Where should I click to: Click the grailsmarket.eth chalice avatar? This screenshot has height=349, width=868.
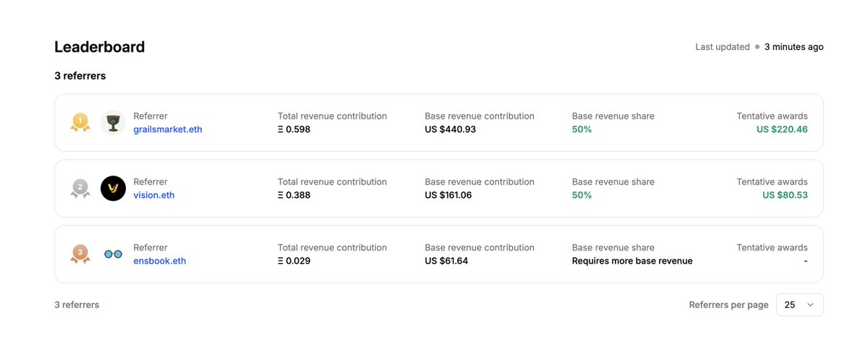[x=114, y=123]
